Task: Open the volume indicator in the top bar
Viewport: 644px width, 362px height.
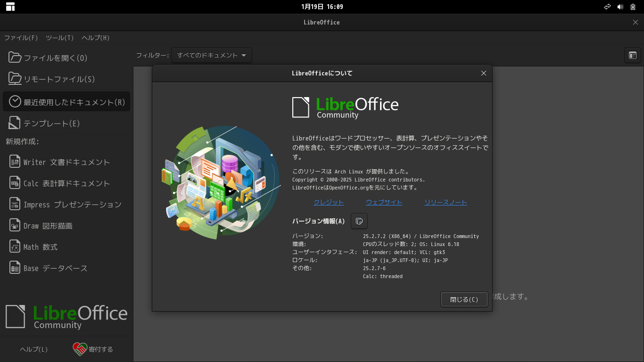Action: (x=620, y=7)
